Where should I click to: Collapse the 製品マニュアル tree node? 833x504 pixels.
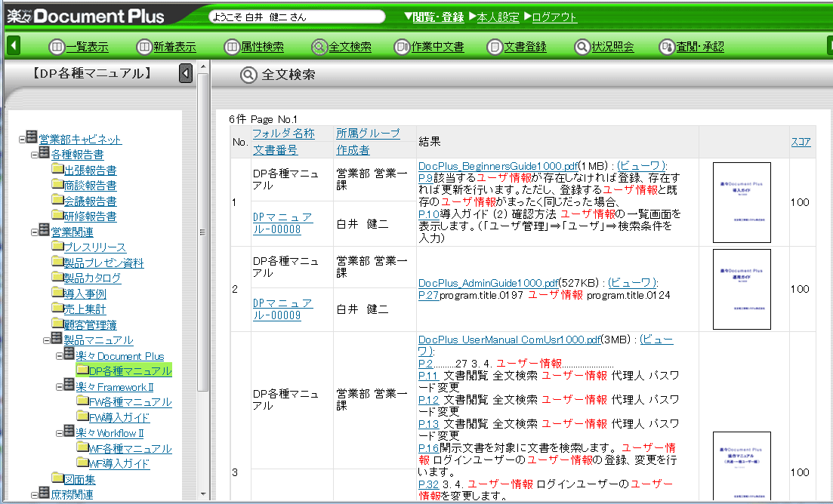pos(47,340)
